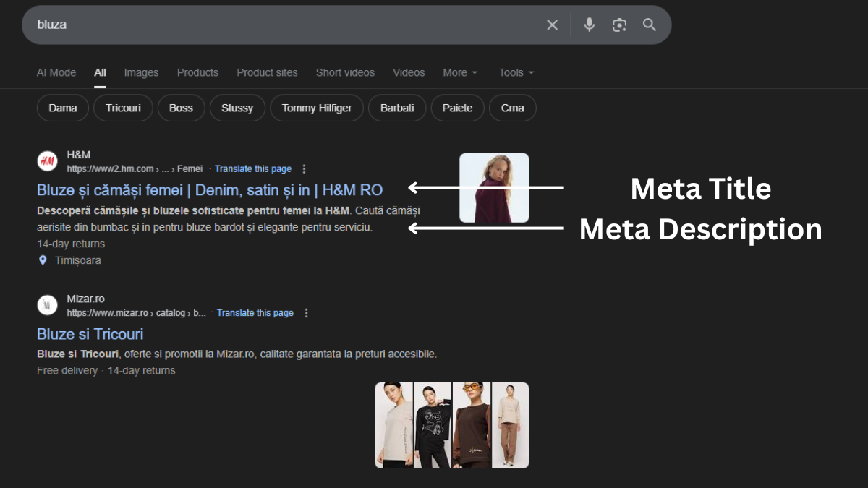Open the H&M Bluze și cămăși femei result

[x=210, y=190]
